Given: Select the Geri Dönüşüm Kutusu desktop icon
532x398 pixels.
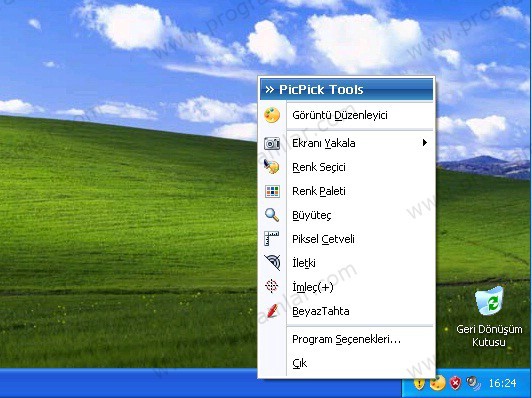Looking at the screenshot, I should click(x=489, y=316).
